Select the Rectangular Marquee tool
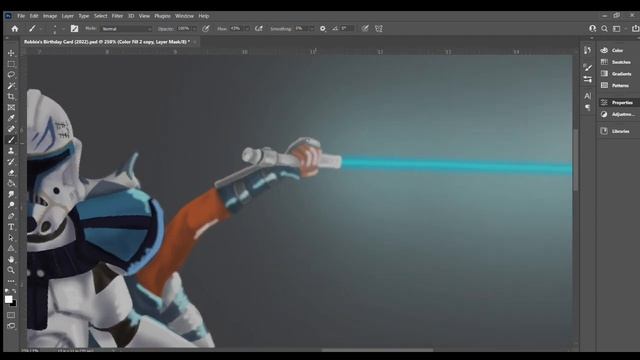The image size is (640, 360). pyautogui.click(x=11, y=64)
